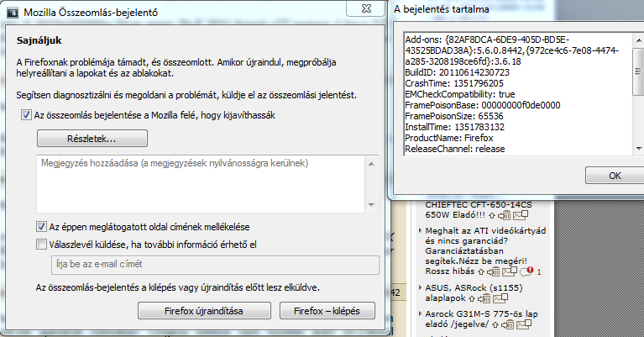Click the envelope icon after Asrock G31M-S /jegelve/
Viewport: 644px width, 337px height.
(x=524, y=324)
